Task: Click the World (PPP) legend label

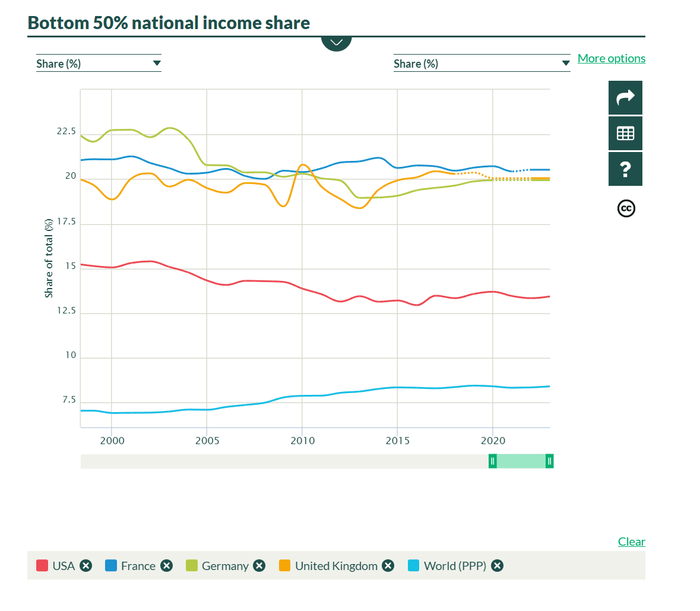Action: point(455,566)
